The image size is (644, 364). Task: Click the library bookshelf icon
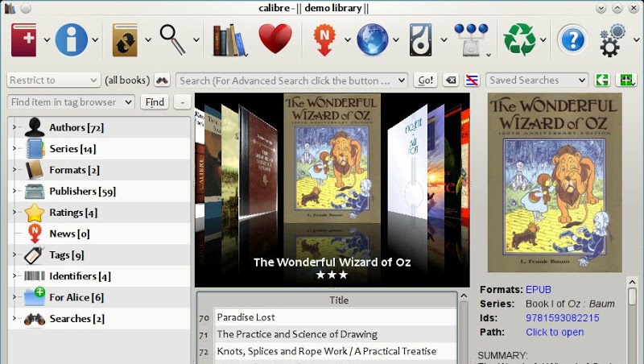coord(229,39)
